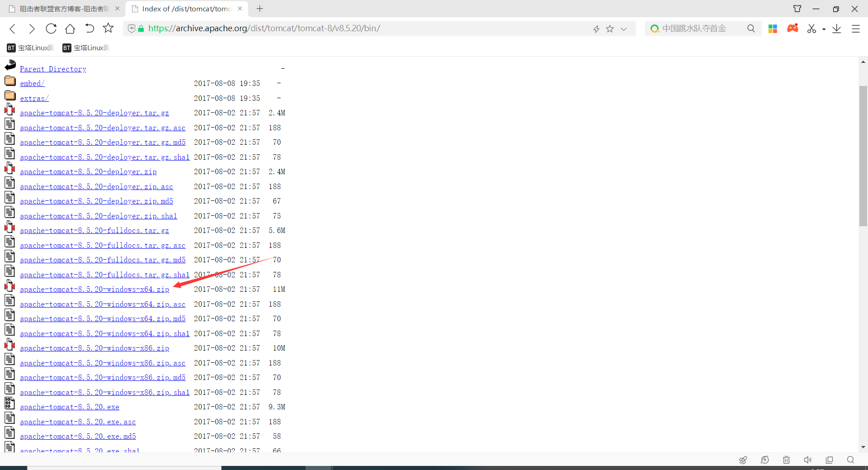
Task: Click the star icon inside address bar
Action: point(610,29)
